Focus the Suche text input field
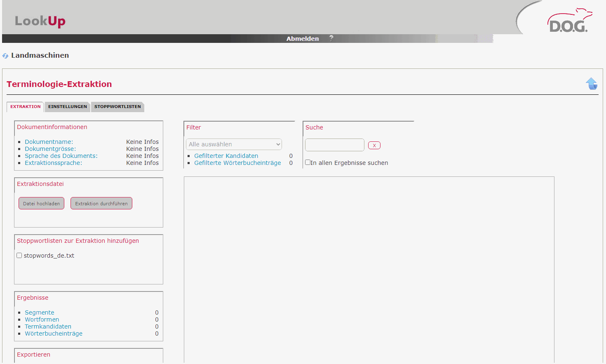This screenshot has width=606, height=364. pyautogui.click(x=334, y=145)
